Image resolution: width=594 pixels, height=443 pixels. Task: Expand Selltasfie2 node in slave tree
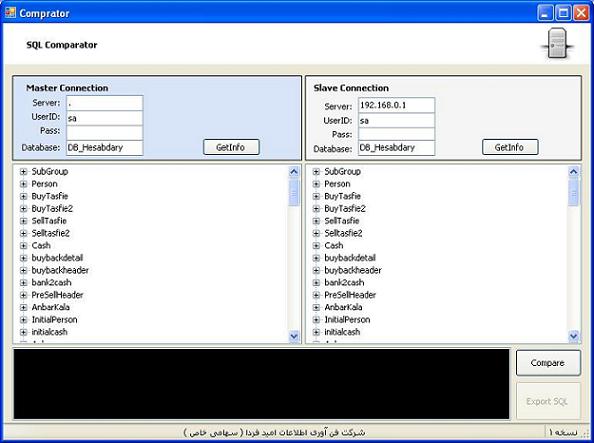(316, 233)
